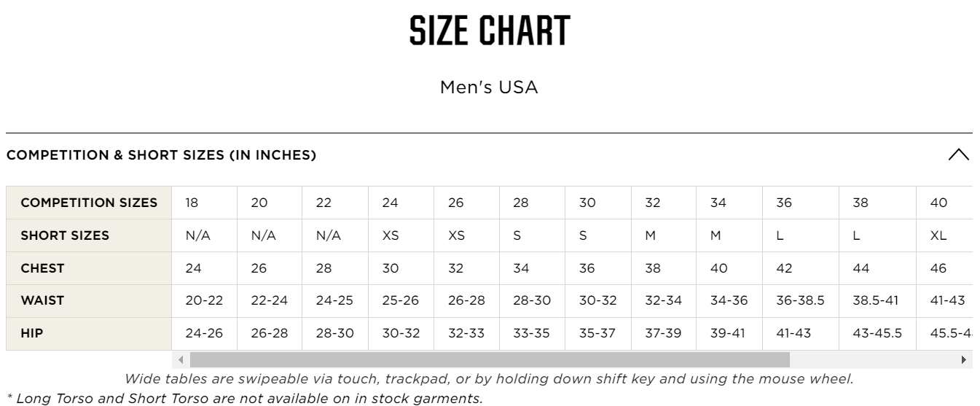Click the Competition & Short Sizes (In Inches) heading
Viewport: 980px width, 406px height.
click(161, 155)
